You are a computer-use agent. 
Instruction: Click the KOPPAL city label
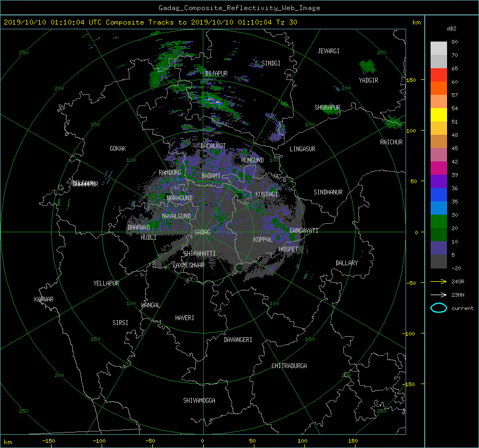point(263,240)
